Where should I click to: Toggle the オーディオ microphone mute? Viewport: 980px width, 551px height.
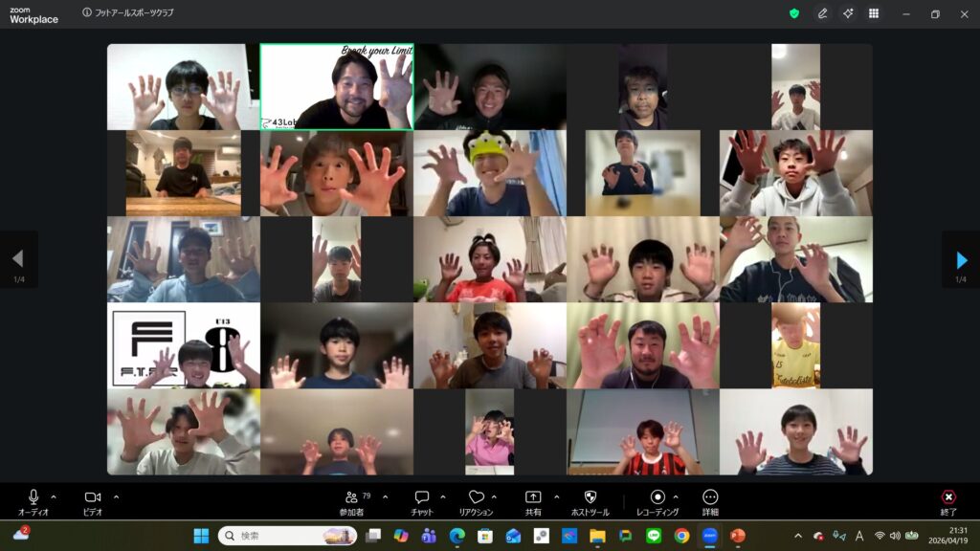(33, 501)
